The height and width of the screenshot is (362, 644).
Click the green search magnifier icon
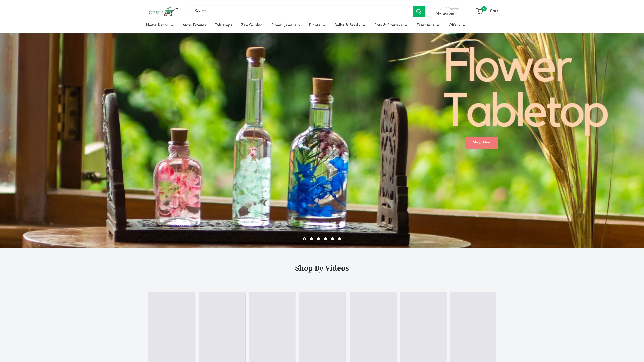click(419, 11)
